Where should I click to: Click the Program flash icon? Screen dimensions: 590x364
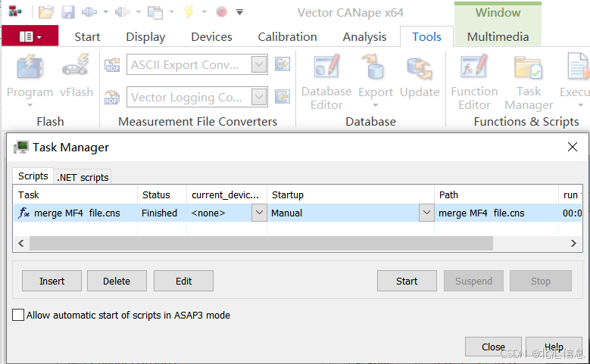pos(30,67)
